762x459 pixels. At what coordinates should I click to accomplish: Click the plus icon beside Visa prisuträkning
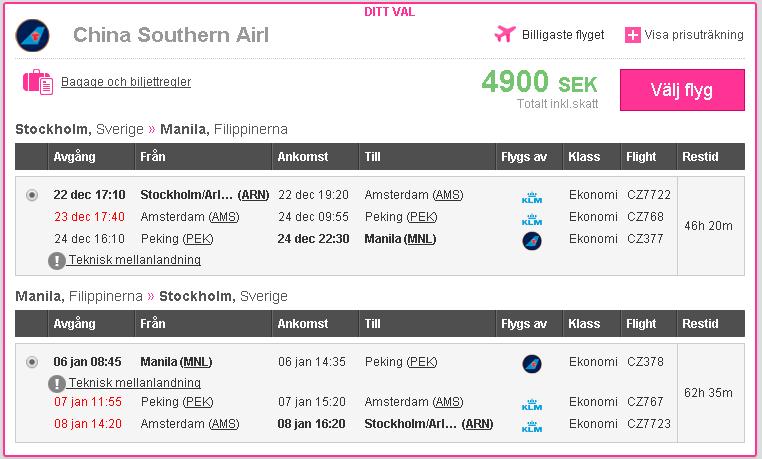(632, 35)
